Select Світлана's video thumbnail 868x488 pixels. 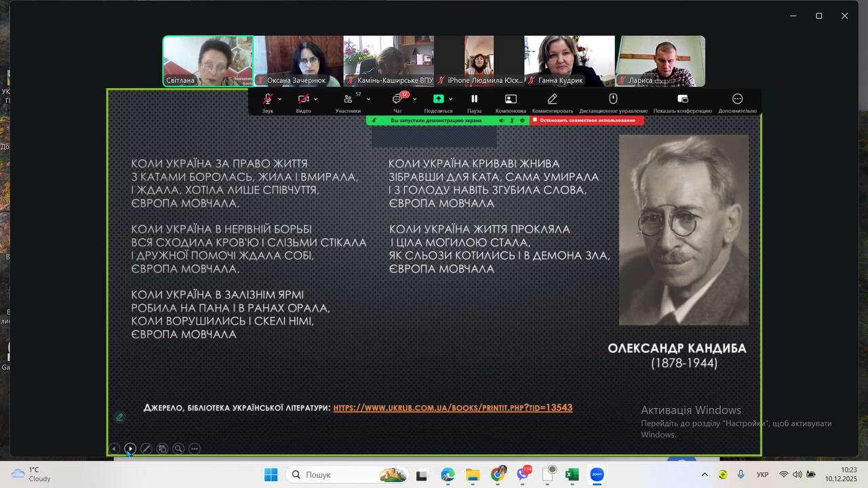(208, 61)
